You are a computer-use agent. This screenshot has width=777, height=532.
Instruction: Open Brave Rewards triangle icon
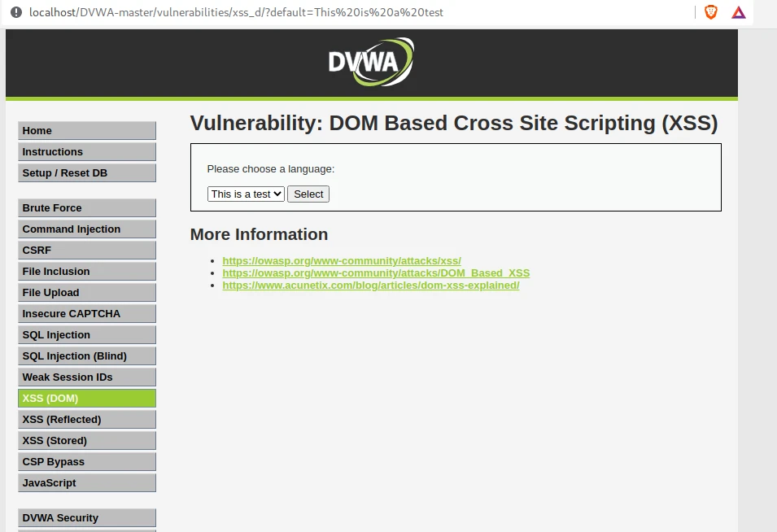(x=737, y=12)
